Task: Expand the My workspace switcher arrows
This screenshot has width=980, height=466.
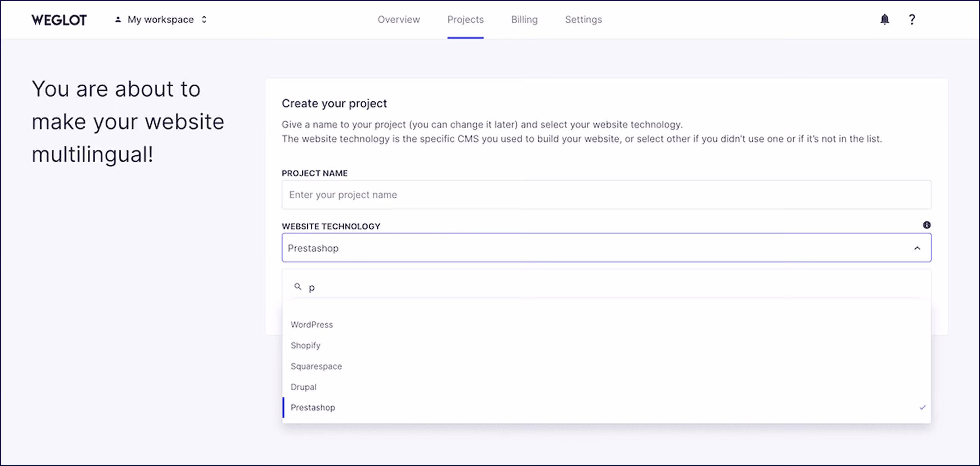Action: [204, 19]
